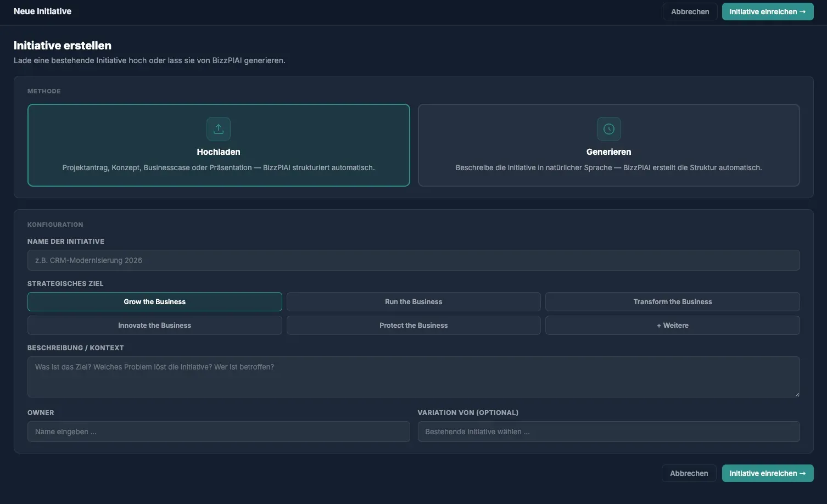
Task: Expand more goals with + Weitere
Action: pos(673,326)
